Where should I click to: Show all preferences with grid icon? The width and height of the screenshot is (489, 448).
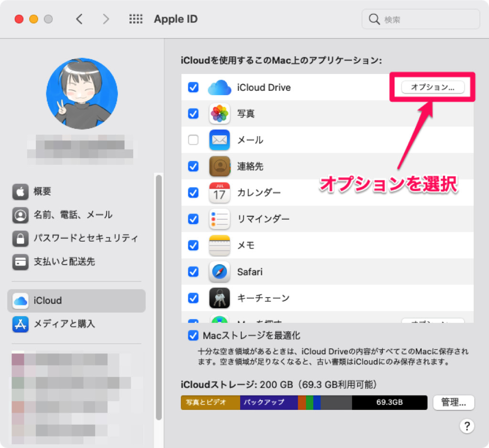point(136,19)
